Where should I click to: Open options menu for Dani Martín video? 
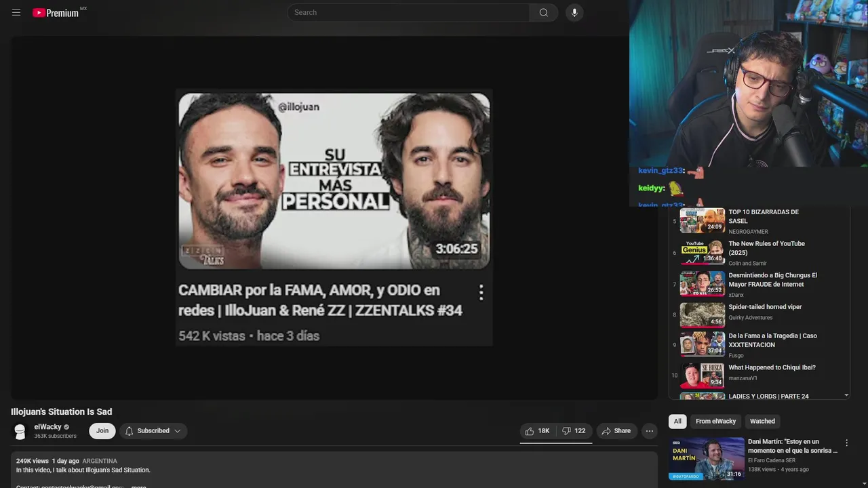click(846, 443)
